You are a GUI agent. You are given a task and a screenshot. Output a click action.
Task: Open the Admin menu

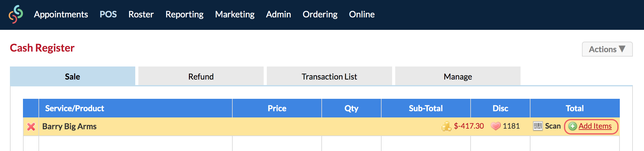(279, 14)
